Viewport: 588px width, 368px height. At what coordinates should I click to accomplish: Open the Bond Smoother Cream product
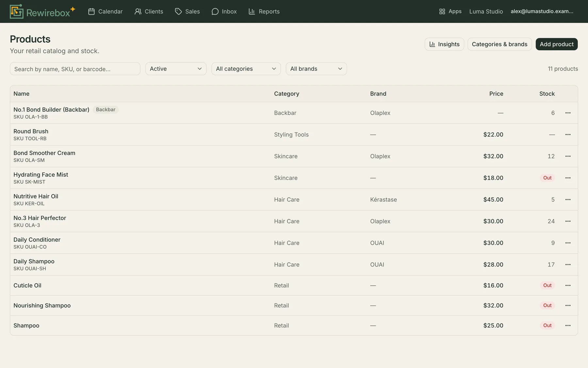[44, 153]
